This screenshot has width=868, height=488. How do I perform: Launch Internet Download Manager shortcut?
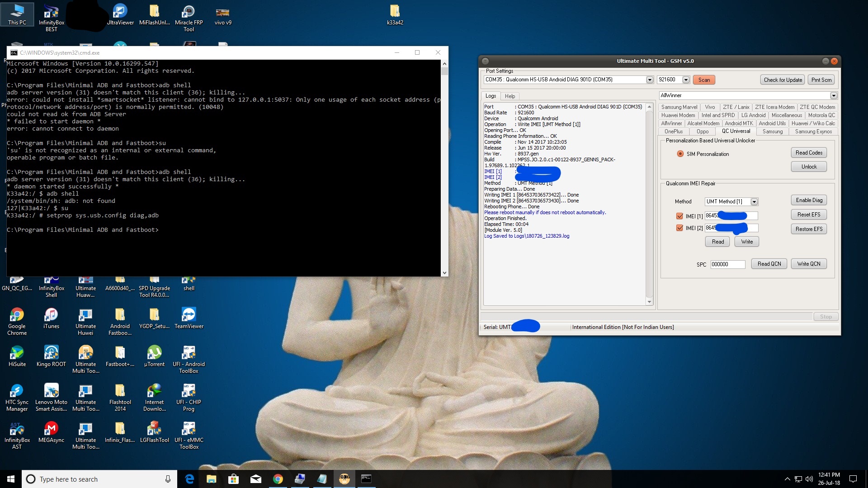(x=155, y=398)
